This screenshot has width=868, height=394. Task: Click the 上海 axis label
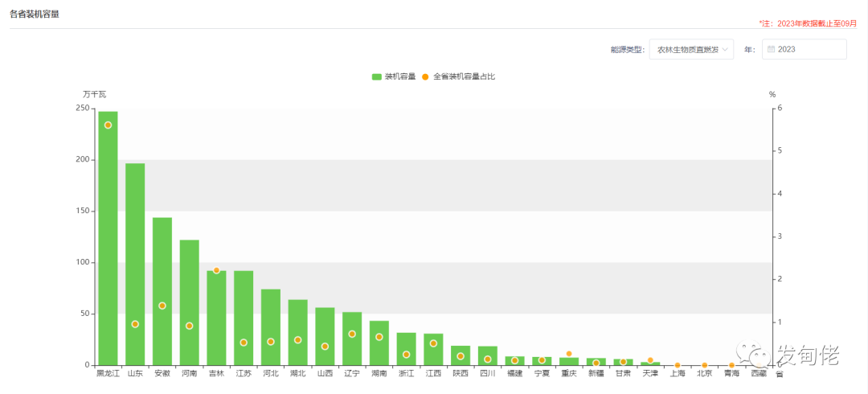pyautogui.click(x=678, y=374)
